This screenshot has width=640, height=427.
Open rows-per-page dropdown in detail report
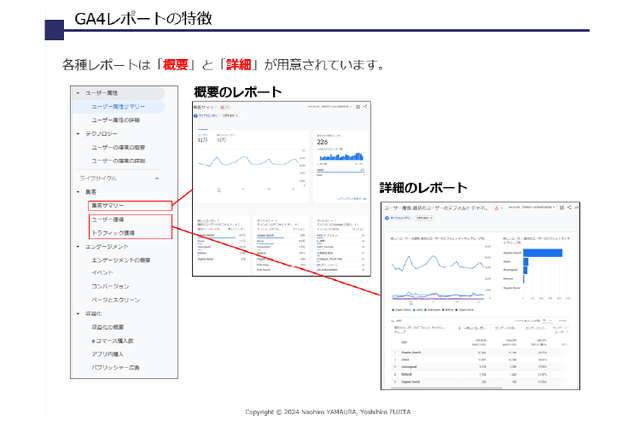[547, 320]
